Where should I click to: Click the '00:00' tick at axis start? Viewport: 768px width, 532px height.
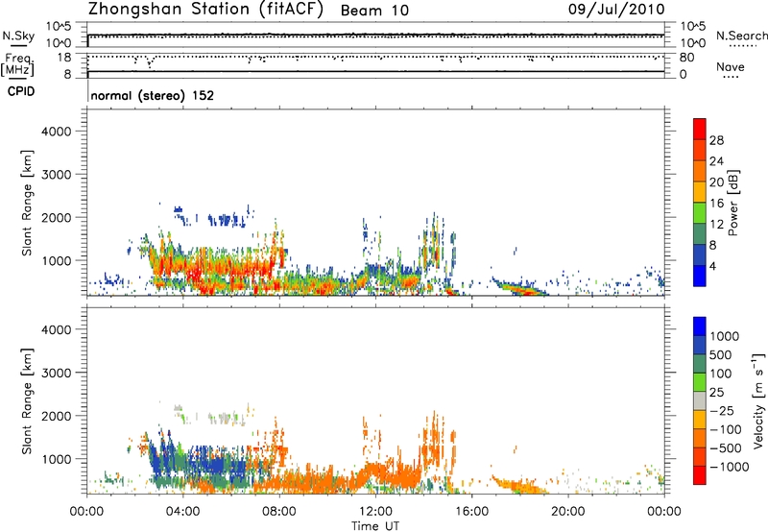[x=86, y=512]
